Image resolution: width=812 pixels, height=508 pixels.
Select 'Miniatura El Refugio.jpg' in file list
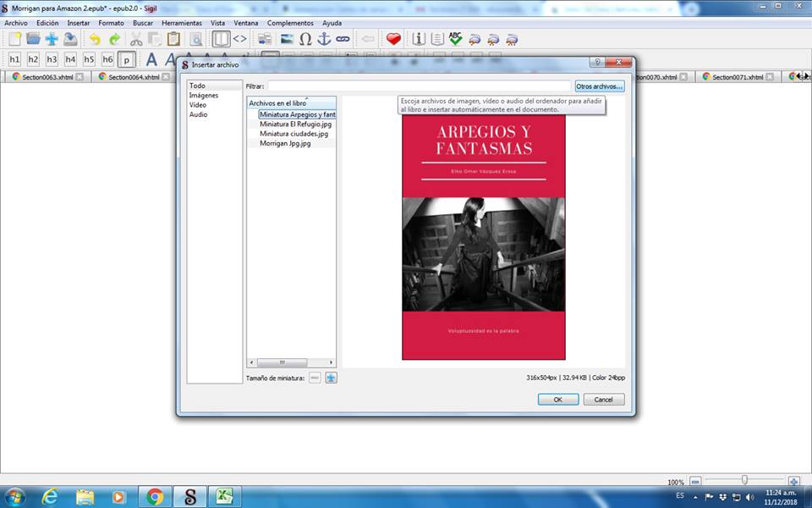coord(295,124)
